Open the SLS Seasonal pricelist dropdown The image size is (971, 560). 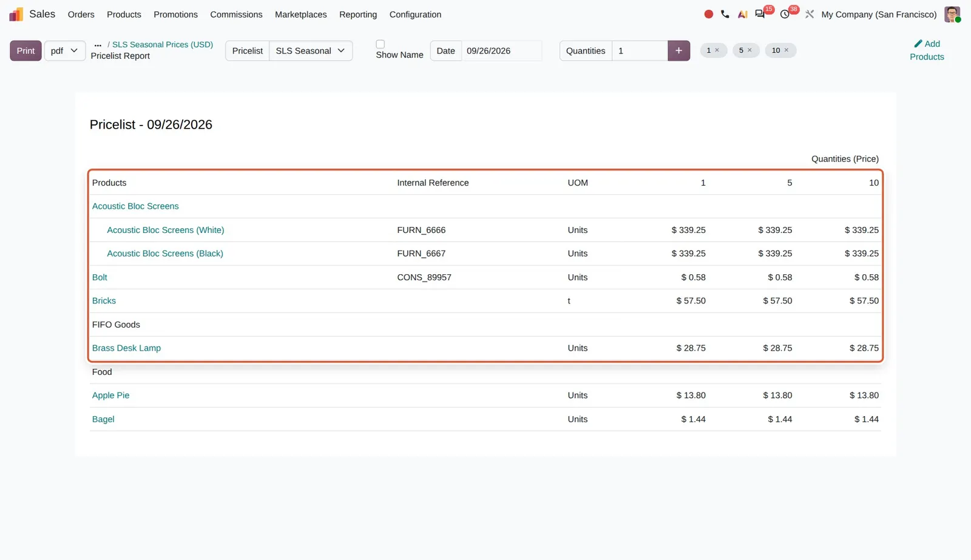pos(310,51)
